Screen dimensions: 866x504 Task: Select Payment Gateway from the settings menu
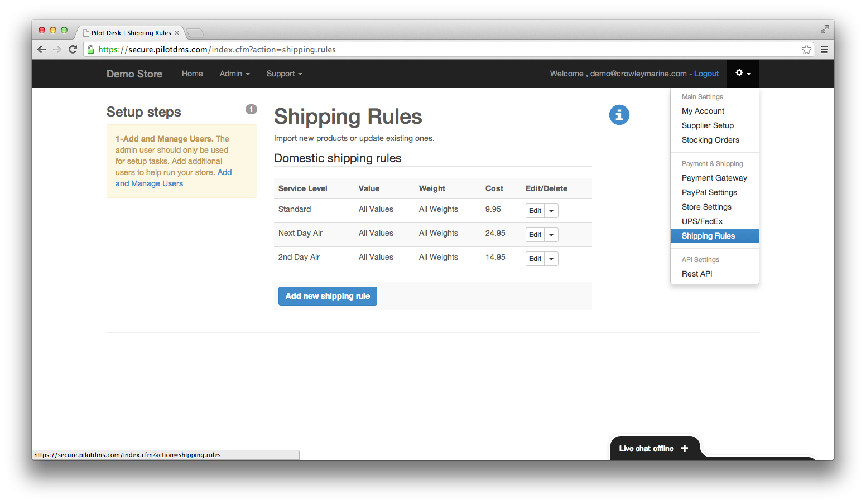coord(714,177)
